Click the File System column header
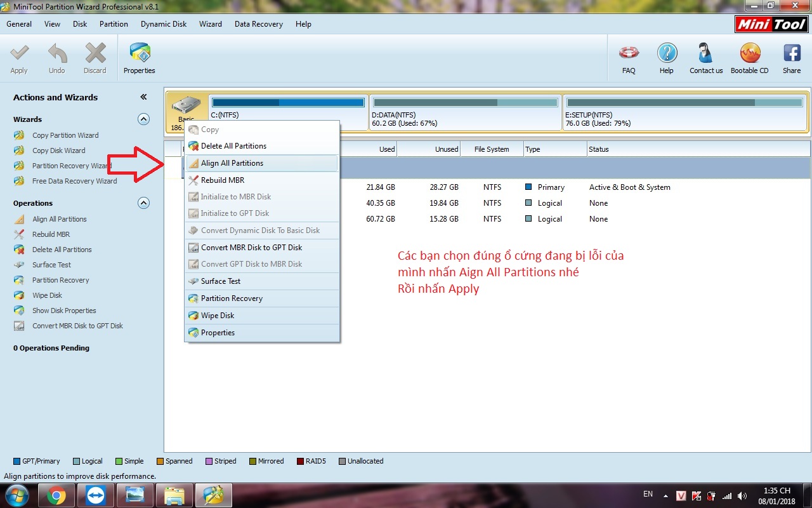 pos(492,149)
